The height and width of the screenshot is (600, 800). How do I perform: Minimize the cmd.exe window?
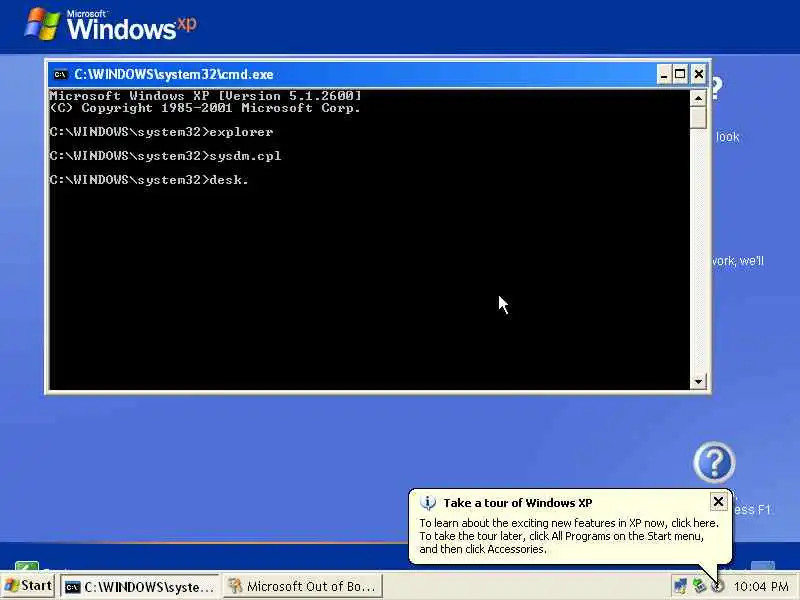coord(663,74)
